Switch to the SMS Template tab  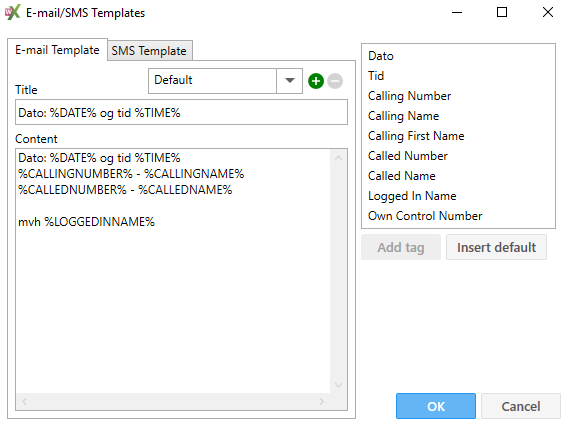point(149,51)
